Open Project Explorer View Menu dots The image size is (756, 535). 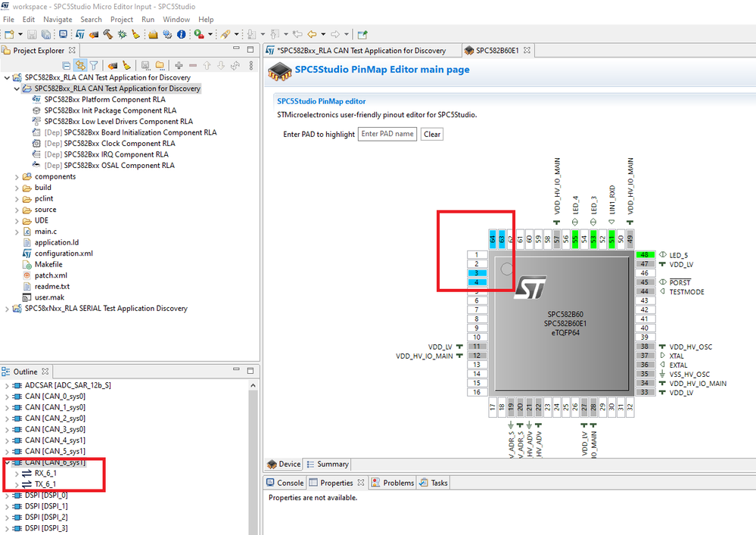[250, 66]
